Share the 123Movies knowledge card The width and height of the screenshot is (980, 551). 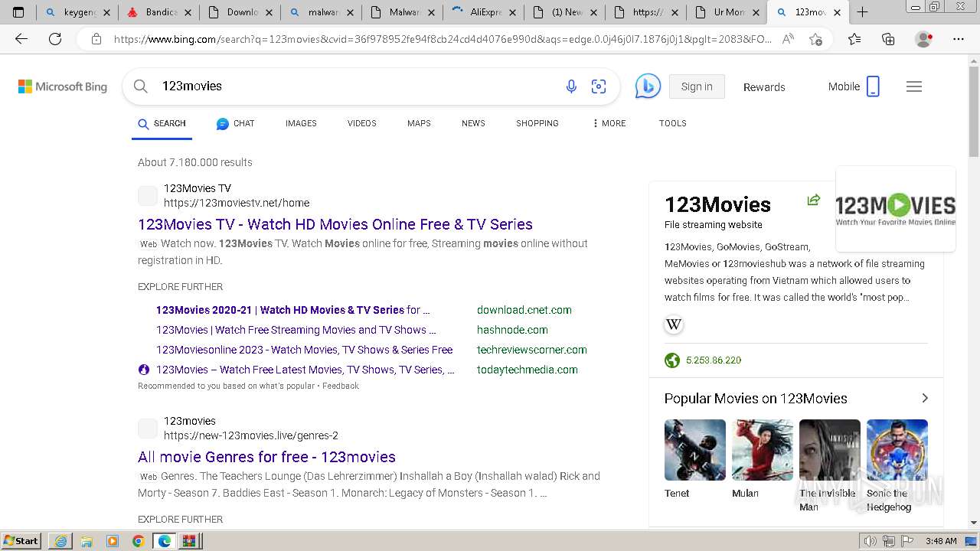tap(814, 200)
